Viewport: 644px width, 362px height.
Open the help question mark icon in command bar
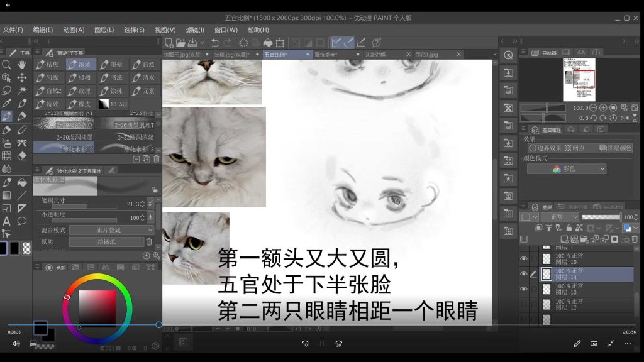point(376,43)
